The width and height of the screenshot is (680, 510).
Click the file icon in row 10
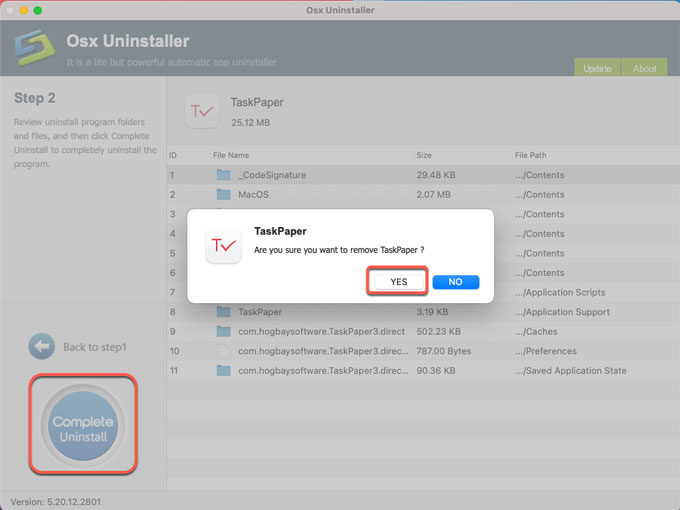(223, 351)
